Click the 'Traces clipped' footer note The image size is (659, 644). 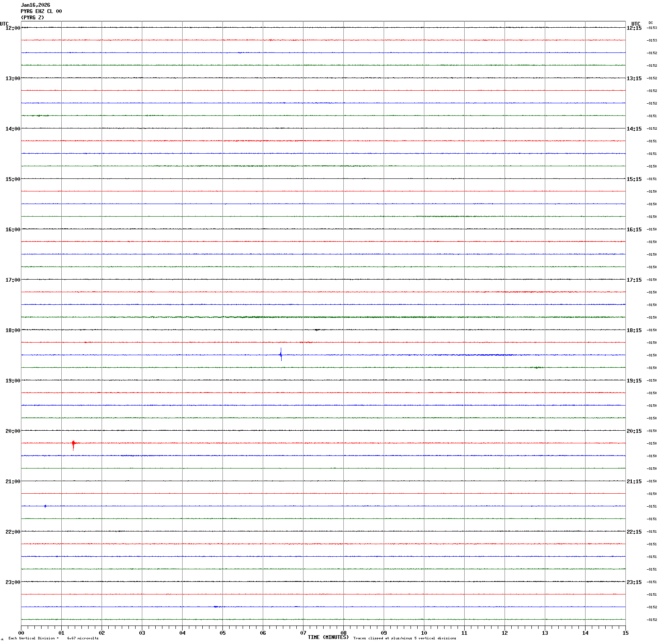tap(404, 638)
